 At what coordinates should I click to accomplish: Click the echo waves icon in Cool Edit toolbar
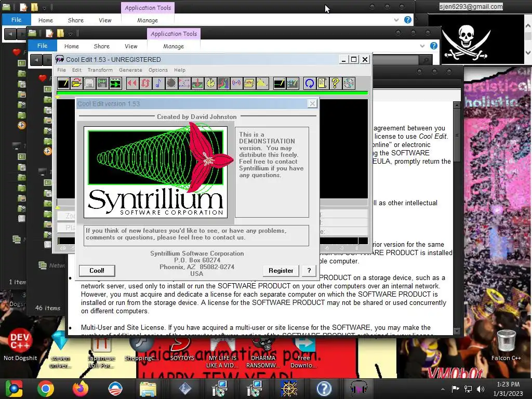pyautogui.click(x=236, y=83)
